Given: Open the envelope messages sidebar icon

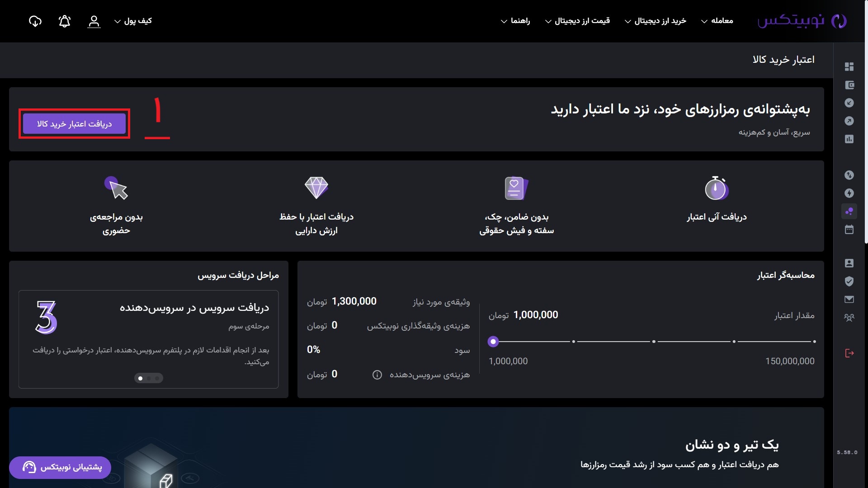Looking at the screenshot, I should pyautogui.click(x=849, y=299).
